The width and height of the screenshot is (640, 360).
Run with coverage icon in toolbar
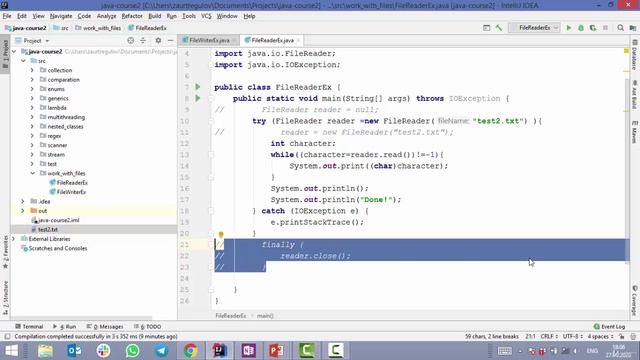click(593, 28)
